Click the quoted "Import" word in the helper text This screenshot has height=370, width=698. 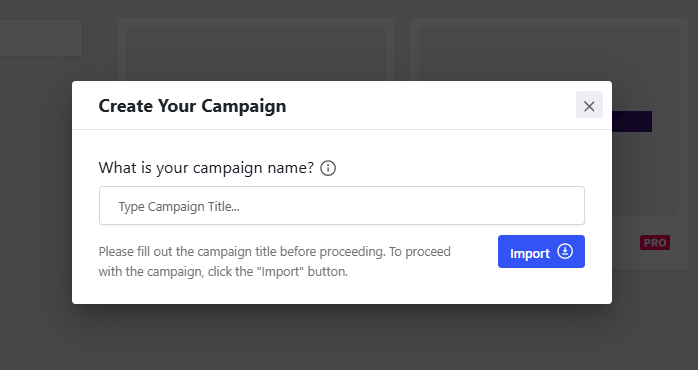[282, 272]
